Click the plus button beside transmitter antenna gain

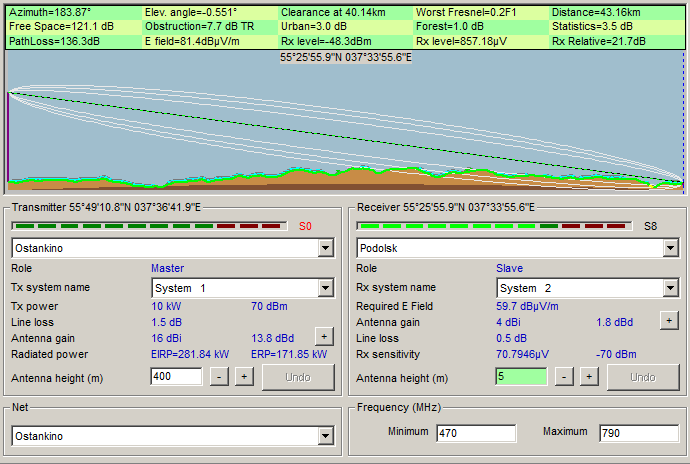323,337
